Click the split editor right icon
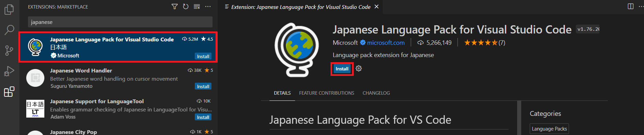This screenshot has width=644, height=135. click(x=631, y=6)
